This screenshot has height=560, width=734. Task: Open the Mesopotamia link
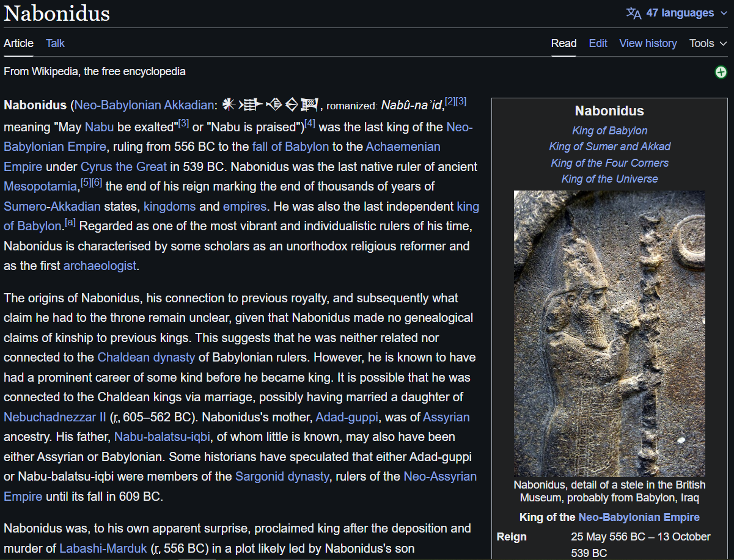coord(40,186)
